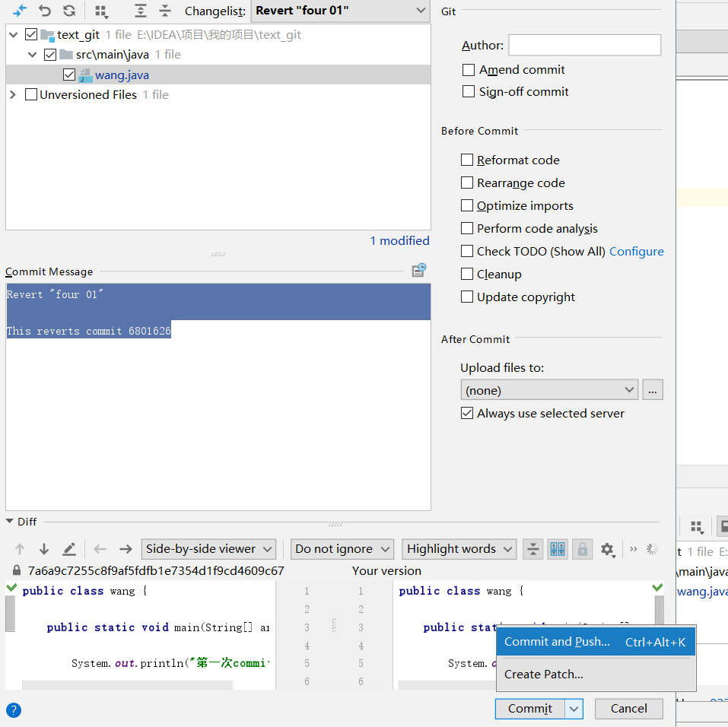
Task: Enable Optimize imports option
Action: click(x=467, y=205)
